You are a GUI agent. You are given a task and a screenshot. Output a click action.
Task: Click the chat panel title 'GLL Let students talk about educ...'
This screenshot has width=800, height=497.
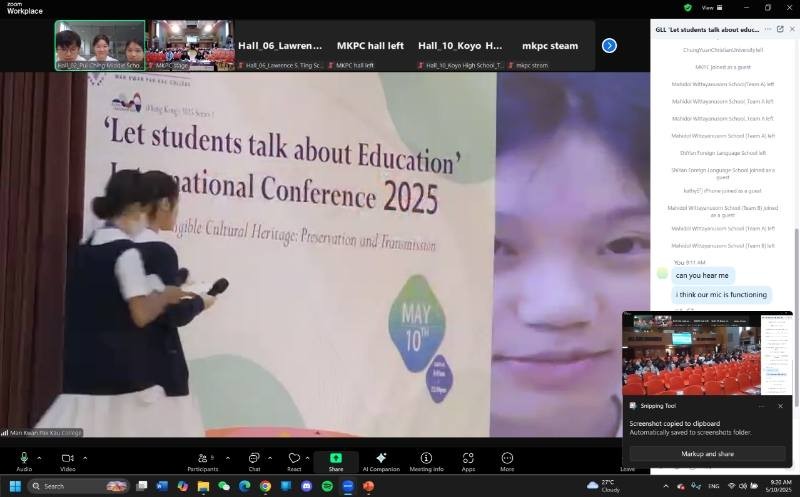click(x=707, y=30)
